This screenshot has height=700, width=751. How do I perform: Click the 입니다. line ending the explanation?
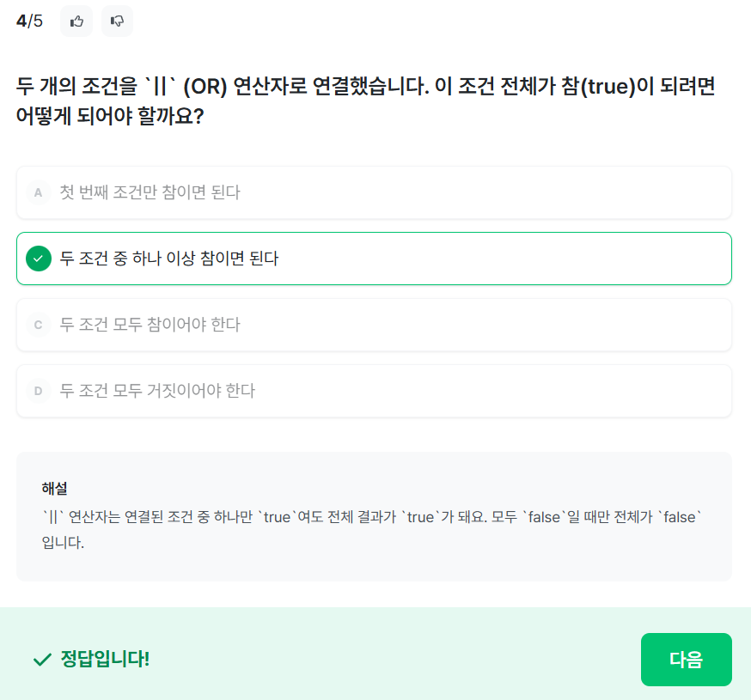[63, 543]
